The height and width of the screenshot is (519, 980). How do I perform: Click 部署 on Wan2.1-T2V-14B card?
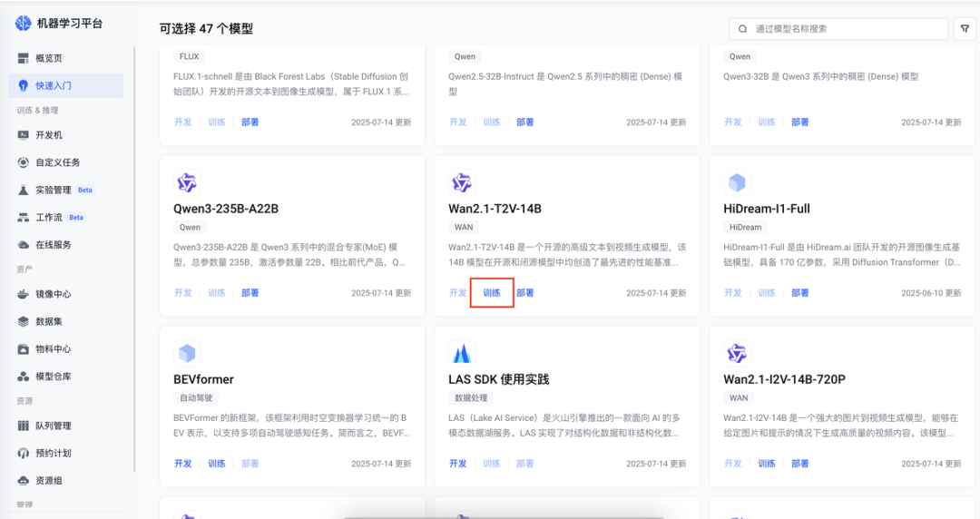[525, 293]
